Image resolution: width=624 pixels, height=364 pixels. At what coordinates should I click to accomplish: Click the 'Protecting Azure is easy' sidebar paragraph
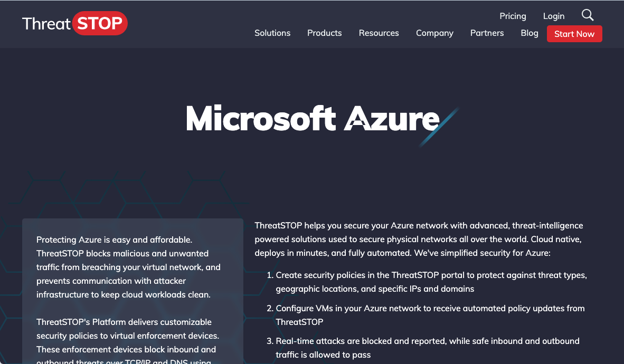(128, 267)
